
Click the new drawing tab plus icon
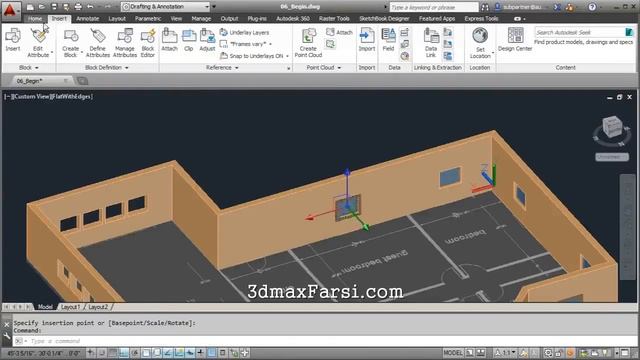[82, 81]
